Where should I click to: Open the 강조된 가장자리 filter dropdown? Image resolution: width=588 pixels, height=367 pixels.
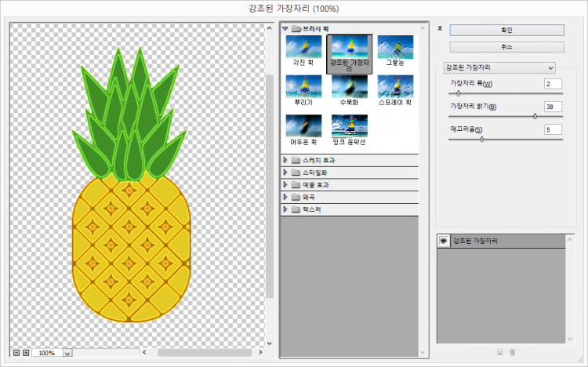click(x=499, y=67)
